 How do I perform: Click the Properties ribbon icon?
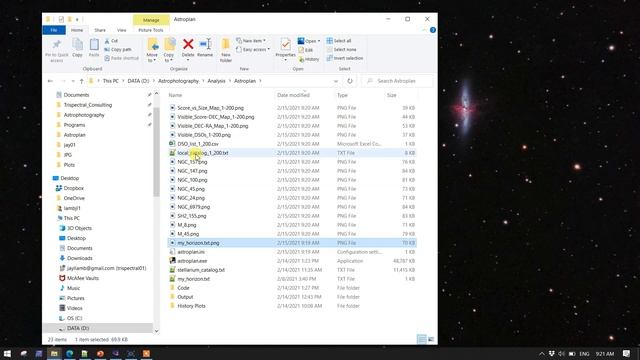tap(285, 44)
